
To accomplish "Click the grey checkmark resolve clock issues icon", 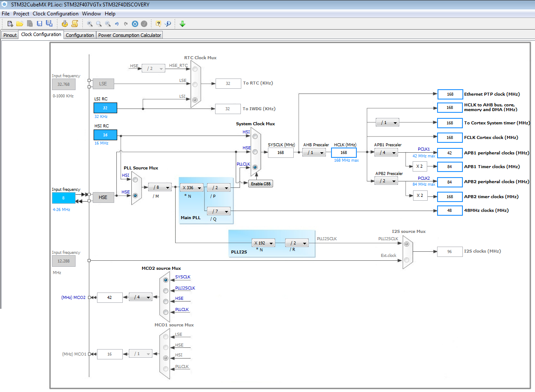I will [x=144, y=24].
